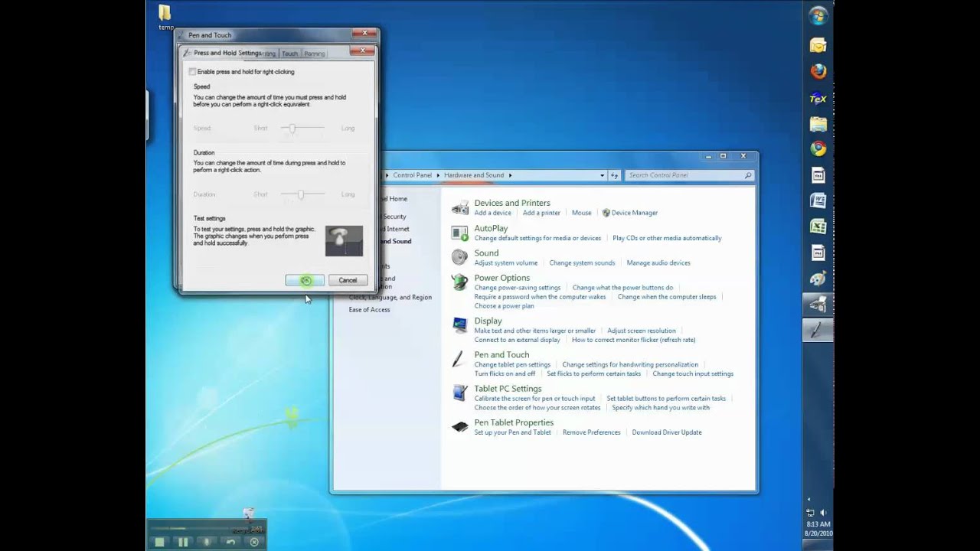Click Calibrate the screen for pen link
980x551 pixels.
[x=534, y=398]
